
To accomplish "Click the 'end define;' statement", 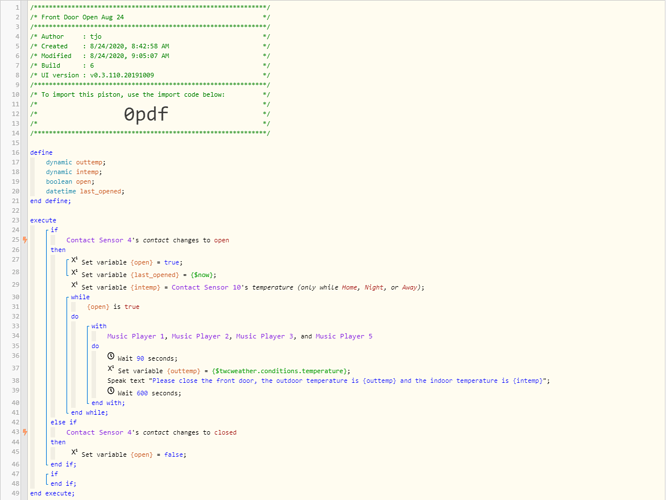I will tap(50, 201).
